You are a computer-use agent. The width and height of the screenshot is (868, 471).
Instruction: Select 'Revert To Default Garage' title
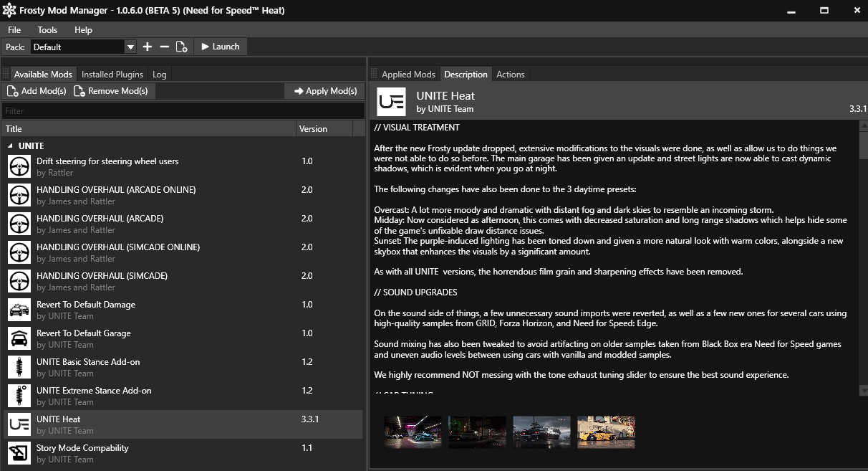(84, 333)
